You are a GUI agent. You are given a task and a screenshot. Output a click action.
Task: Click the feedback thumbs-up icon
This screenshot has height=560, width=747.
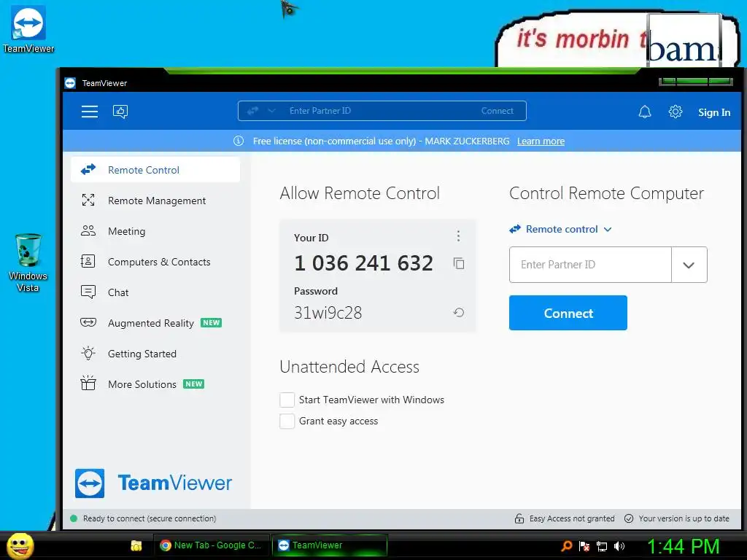120,112
